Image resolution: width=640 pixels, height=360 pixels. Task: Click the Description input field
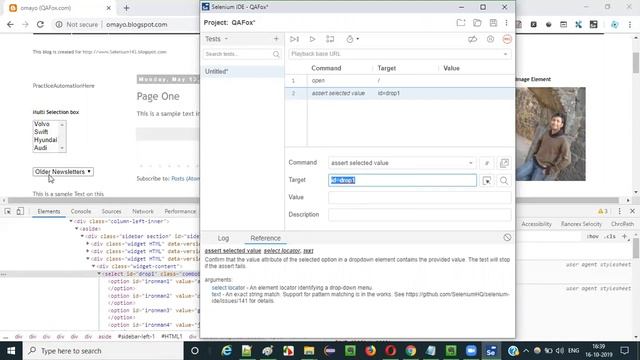tap(420, 215)
